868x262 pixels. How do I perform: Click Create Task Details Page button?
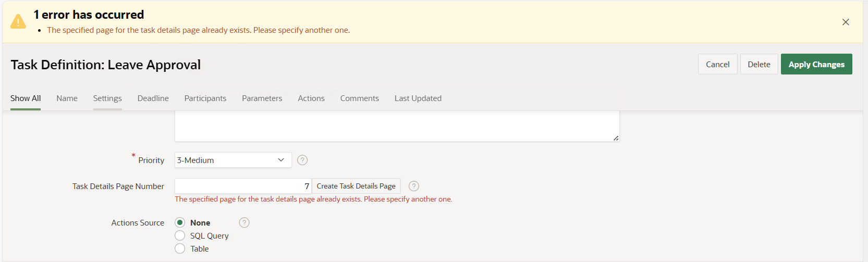click(356, 186)
